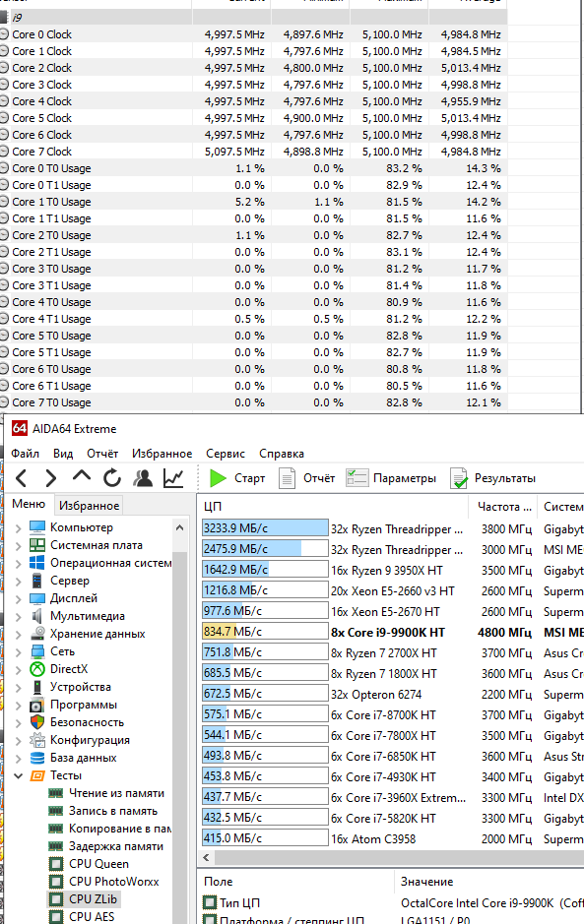Expand the Мультимедиа tree node
The image size is (584, 924).
tap(19, 616)
